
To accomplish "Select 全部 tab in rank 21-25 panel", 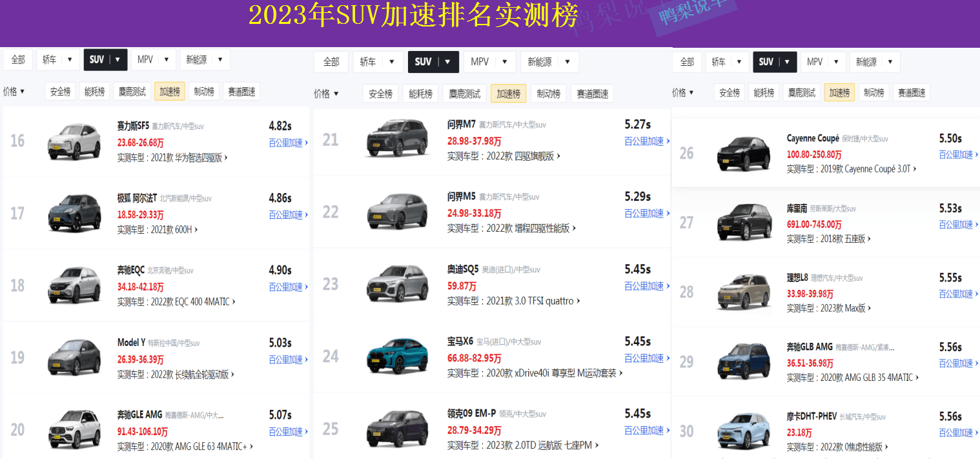I will pyautogui.click(x=331, y=62).
